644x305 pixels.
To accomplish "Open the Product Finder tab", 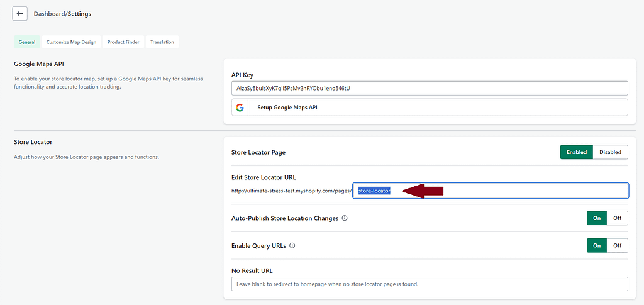I will (123, 42).
